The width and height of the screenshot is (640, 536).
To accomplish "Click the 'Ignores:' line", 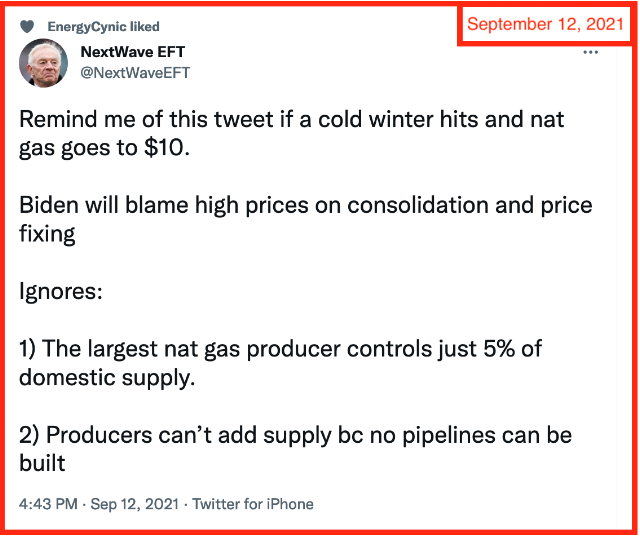I will coord(60,291).
